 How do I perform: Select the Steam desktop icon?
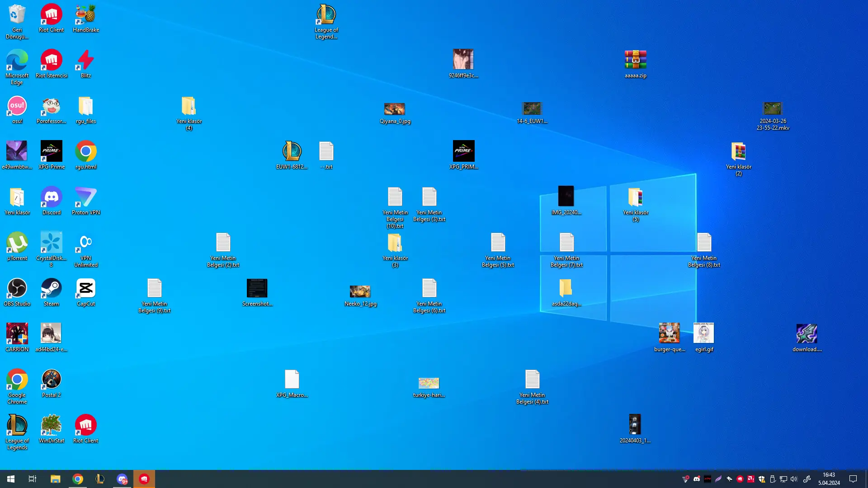point(52,292)
